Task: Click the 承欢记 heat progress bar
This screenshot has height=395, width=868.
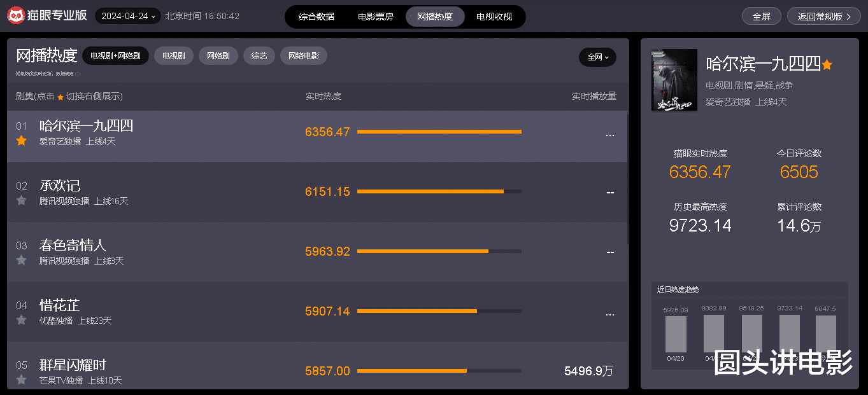Action: (439, 191)
